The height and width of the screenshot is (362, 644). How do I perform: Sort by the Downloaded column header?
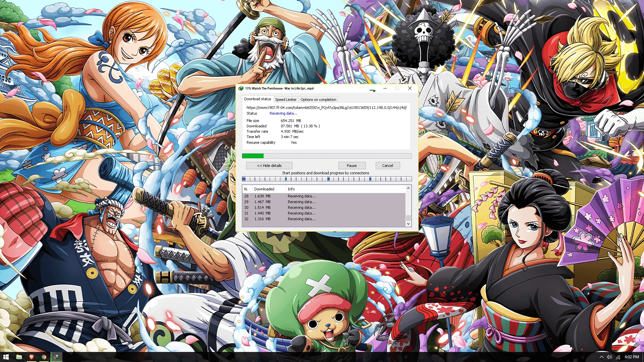(x=269, y=189)
